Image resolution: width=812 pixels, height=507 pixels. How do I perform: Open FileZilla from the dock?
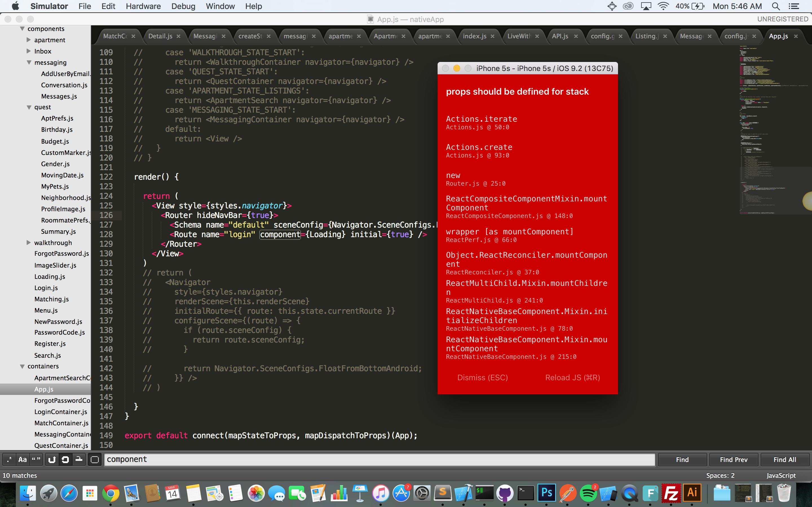pos(671,493)
